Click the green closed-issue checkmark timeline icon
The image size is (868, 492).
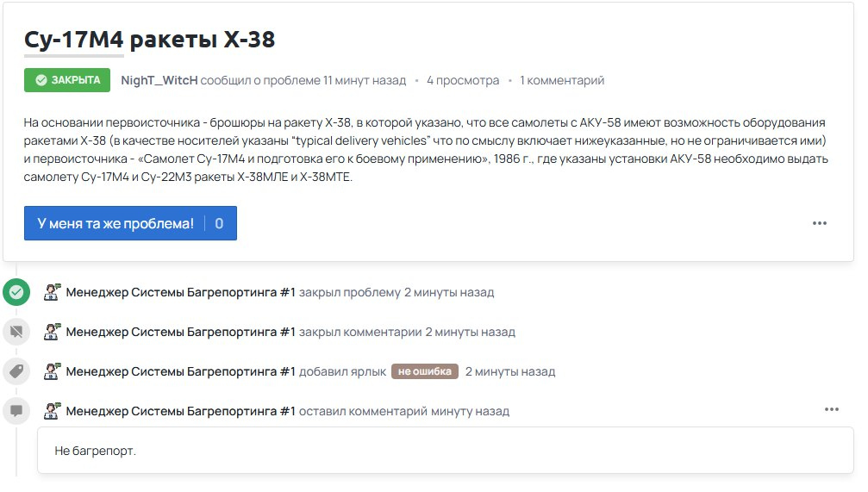tap(16, 292)
